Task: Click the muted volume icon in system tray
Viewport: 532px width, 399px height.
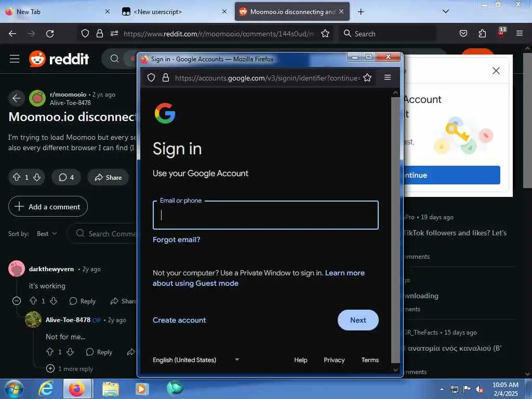Action: 479,389
